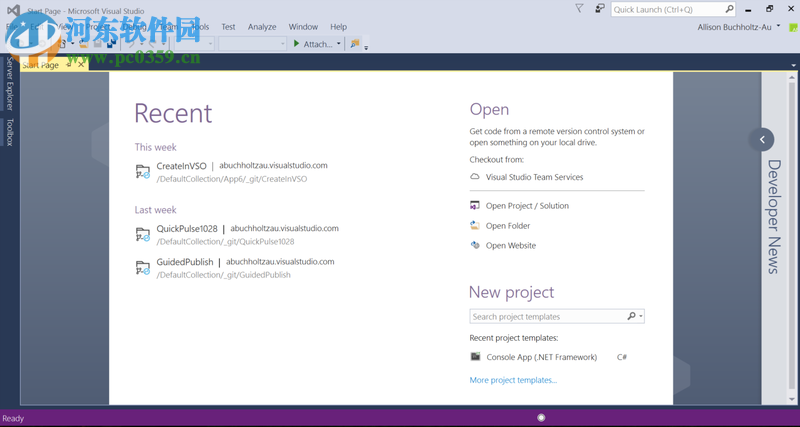The image size is (800, 427).
Task: Select Console App (.NET Framework) template
Action: pos(542,357)
